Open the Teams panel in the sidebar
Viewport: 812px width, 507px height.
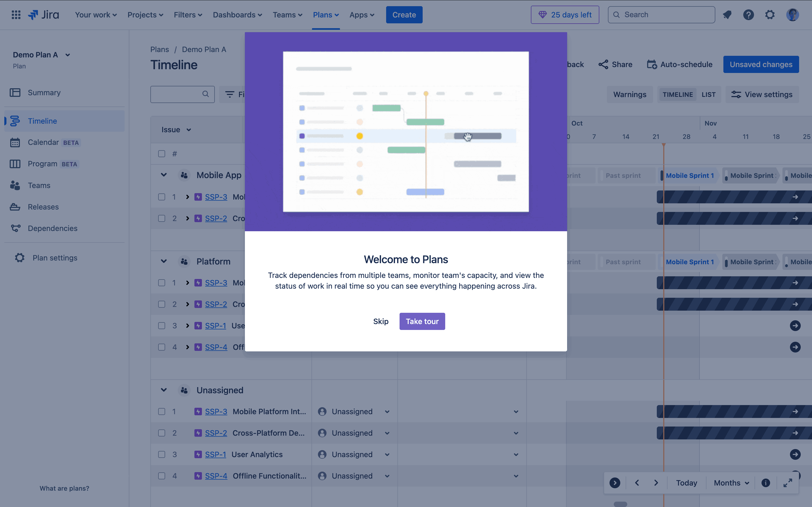[x=39, y=185]
